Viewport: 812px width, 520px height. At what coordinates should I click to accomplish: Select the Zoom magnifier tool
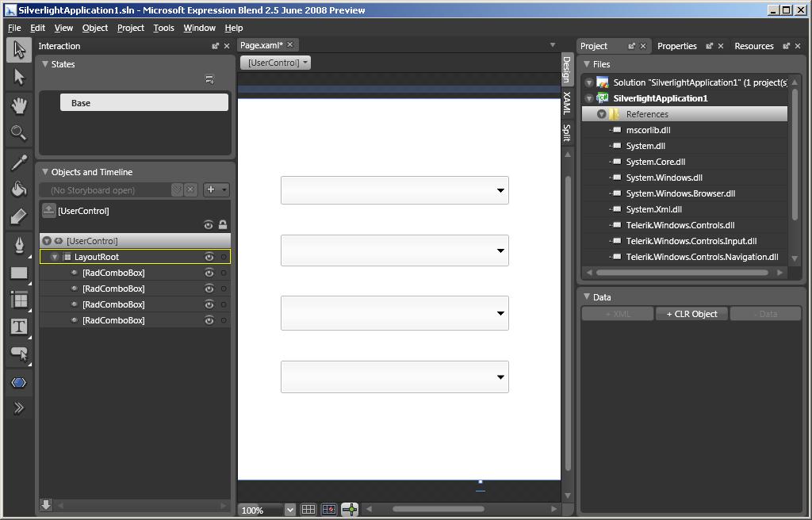pyautogui.click(x=19, y=133)
